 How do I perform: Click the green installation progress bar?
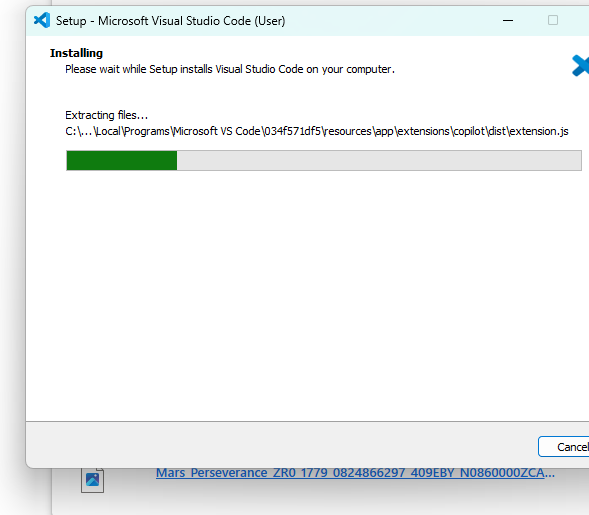(324, 160)
